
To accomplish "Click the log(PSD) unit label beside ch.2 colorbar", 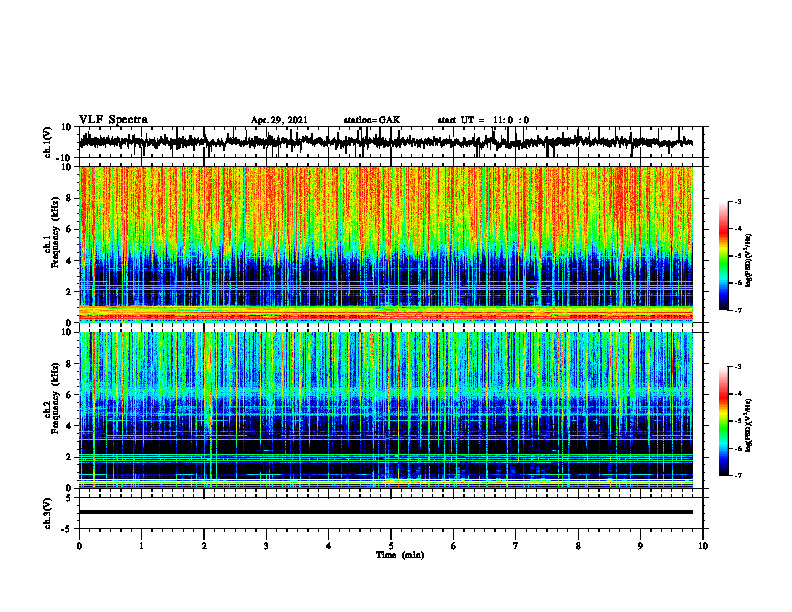I will (x=748, y=426).
